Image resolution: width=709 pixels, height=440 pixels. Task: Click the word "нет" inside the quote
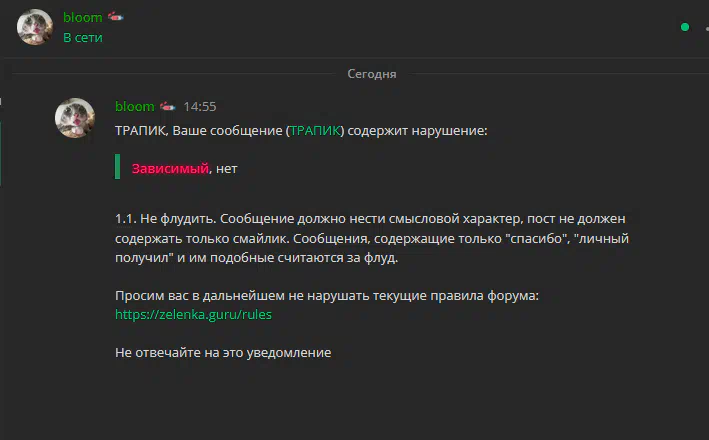(x=227, y=169)
